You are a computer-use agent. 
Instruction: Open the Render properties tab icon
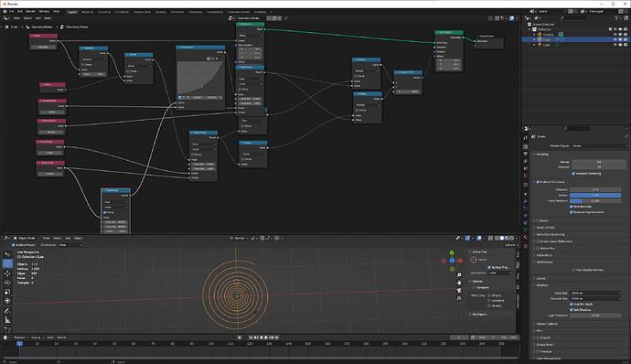(526, 146)
